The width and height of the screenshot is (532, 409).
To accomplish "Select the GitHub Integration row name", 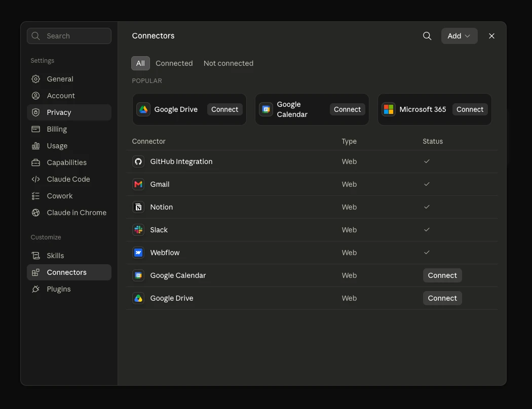I will coord(181,161).
